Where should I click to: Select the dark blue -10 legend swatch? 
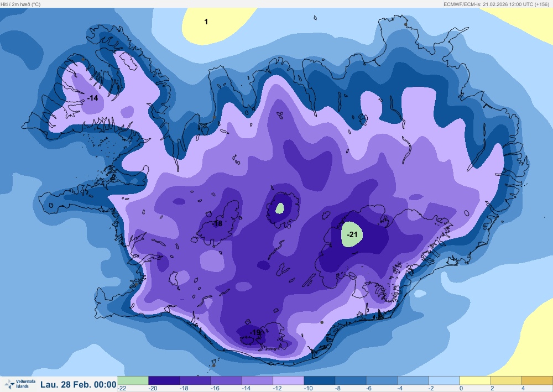(320, 380)
